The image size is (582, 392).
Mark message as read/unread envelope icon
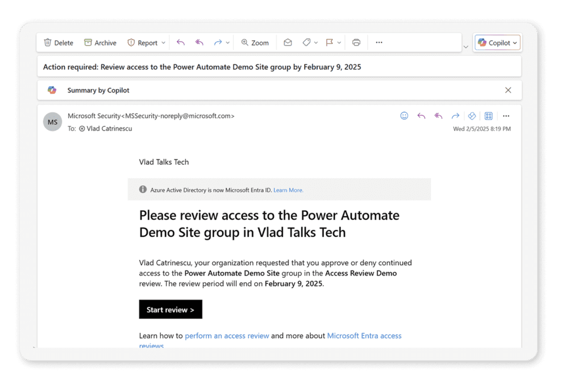click(x=288, y=43)
